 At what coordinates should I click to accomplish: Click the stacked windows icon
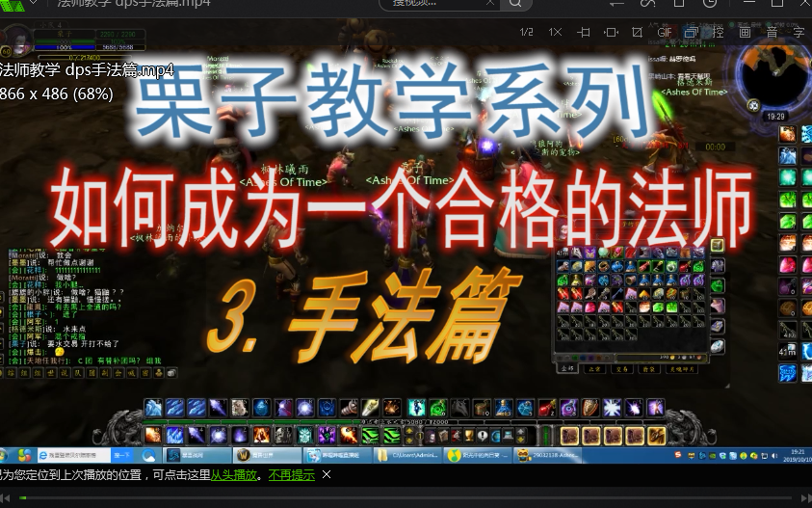[691, 32]
